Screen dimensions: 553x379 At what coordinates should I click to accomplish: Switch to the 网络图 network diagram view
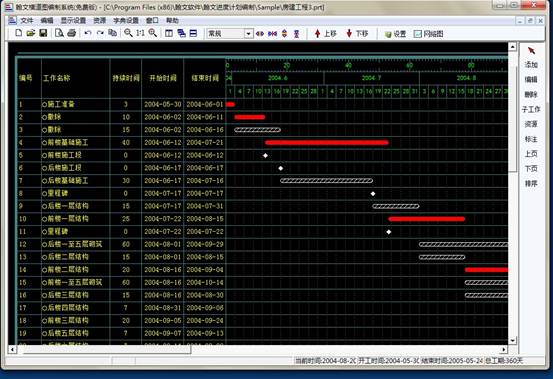[x=429, y=34]
